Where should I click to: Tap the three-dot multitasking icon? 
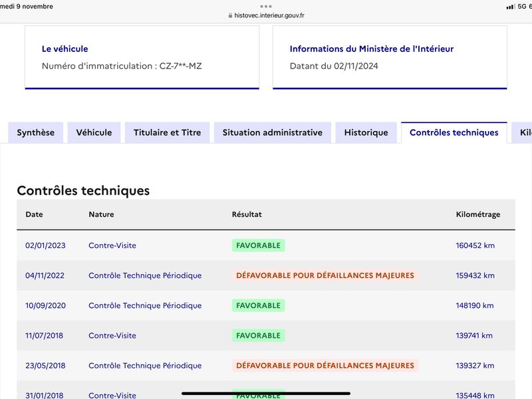[266, 6]
